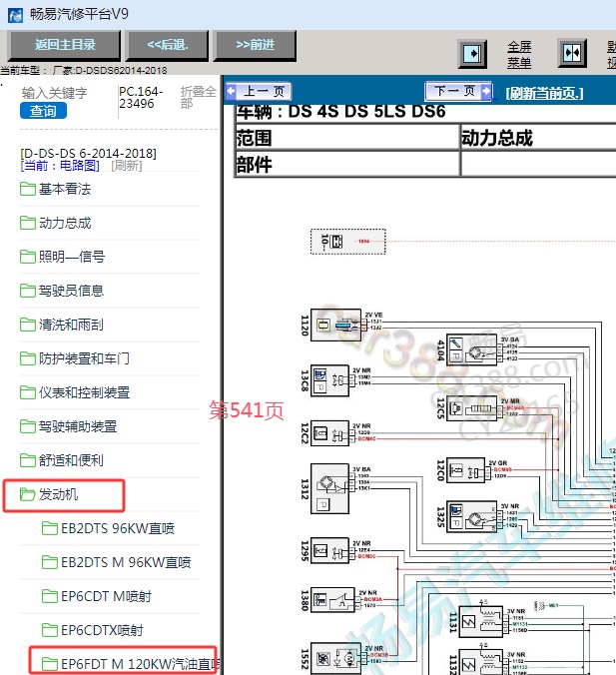This screenshot has height=675, width=616.
Task: Click folder icon next to 基本看法
Action: pos(28,189)
